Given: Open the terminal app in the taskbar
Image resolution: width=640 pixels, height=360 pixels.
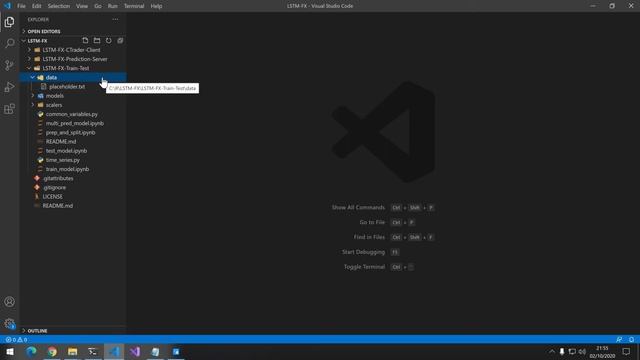Looking at the screenshot, I should point(93,351).
